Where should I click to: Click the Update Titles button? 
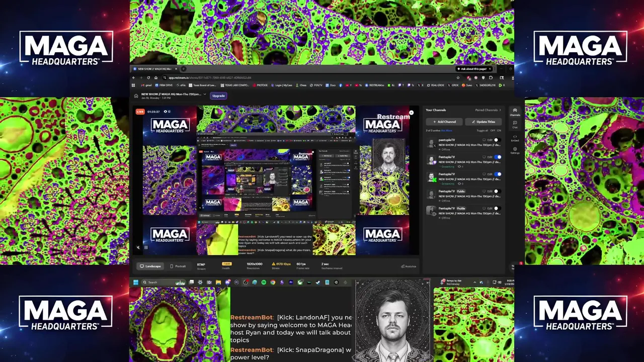tap(484, 122)
